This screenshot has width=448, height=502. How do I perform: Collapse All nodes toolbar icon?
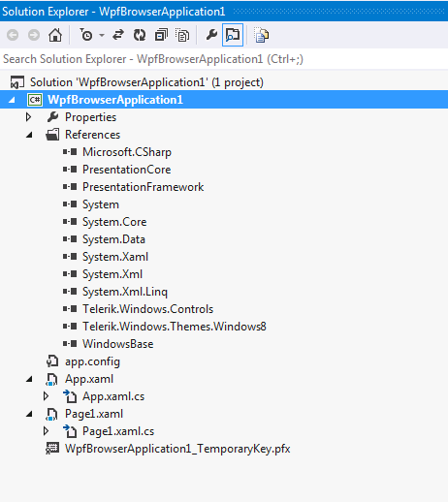(161, 35)
